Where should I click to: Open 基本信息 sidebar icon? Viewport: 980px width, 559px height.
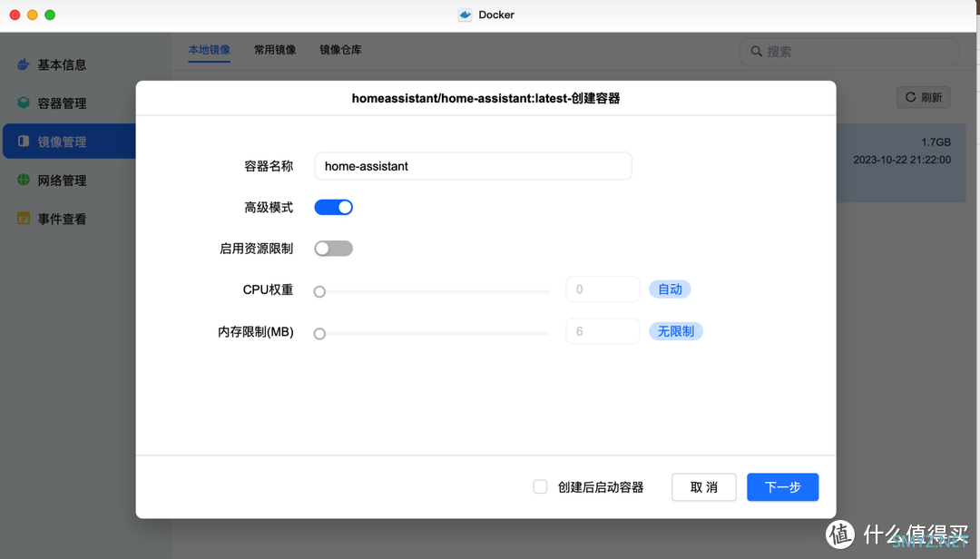pyautogui.click(x=23, y=64)
